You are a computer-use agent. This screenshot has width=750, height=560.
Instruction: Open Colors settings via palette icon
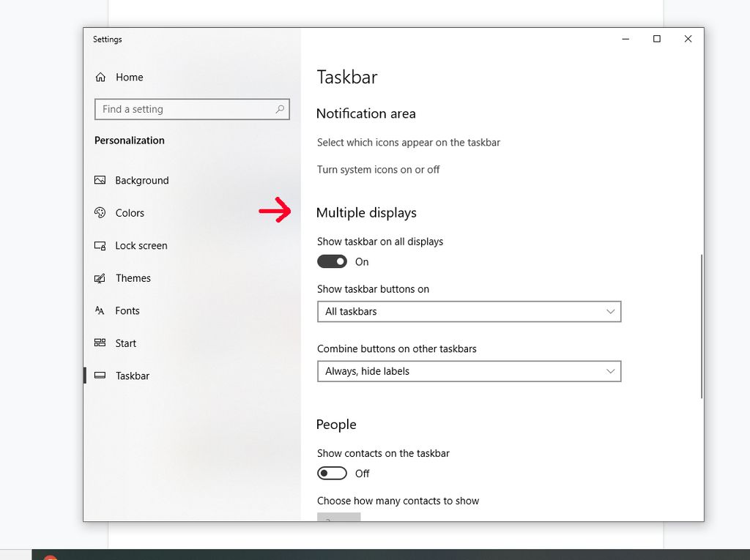(x=100, y=212)
